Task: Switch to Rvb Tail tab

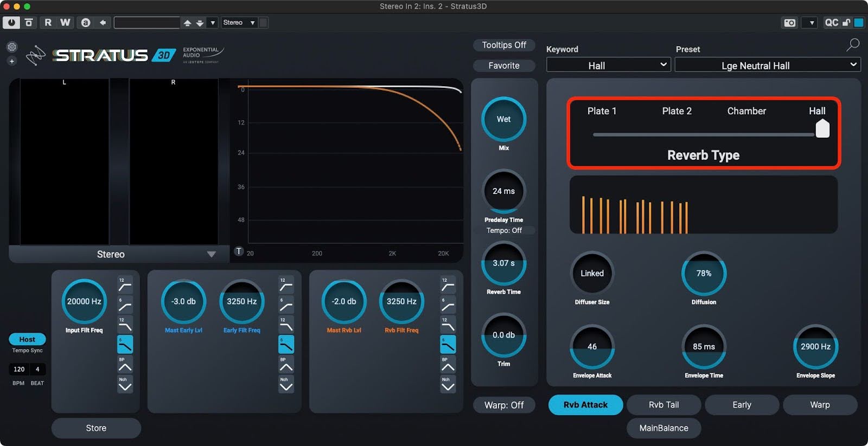Action: [x=663, y=405]
